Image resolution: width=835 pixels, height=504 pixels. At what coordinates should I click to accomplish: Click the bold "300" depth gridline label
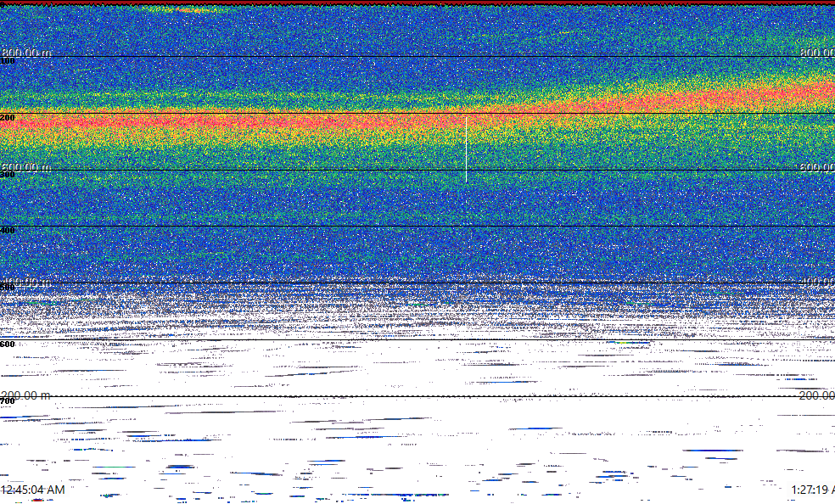[8, 175]
